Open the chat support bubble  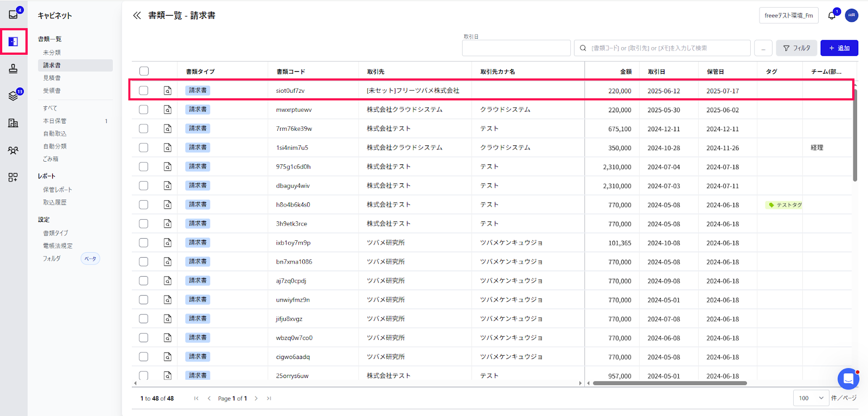[848, 379]
